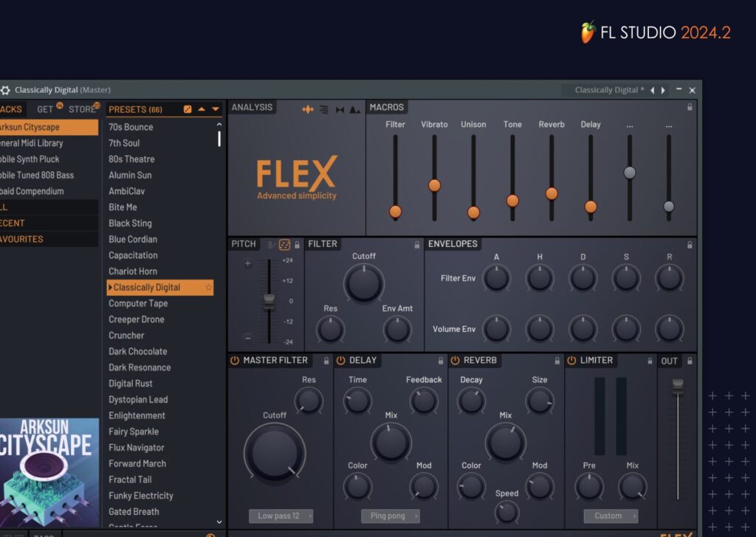This screenshot has width=756, height=537.
Task: Click the pitch fader handle
Action: coord(269,302)
